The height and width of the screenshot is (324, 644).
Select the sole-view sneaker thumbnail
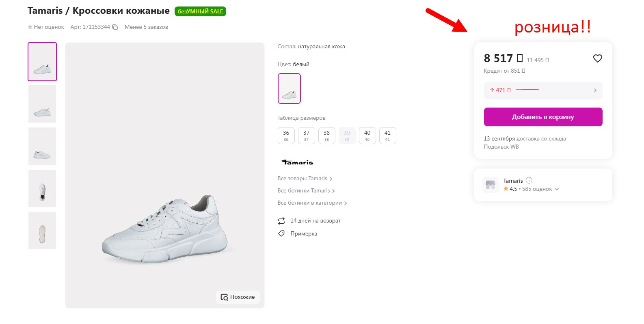[x=42, y=231]
